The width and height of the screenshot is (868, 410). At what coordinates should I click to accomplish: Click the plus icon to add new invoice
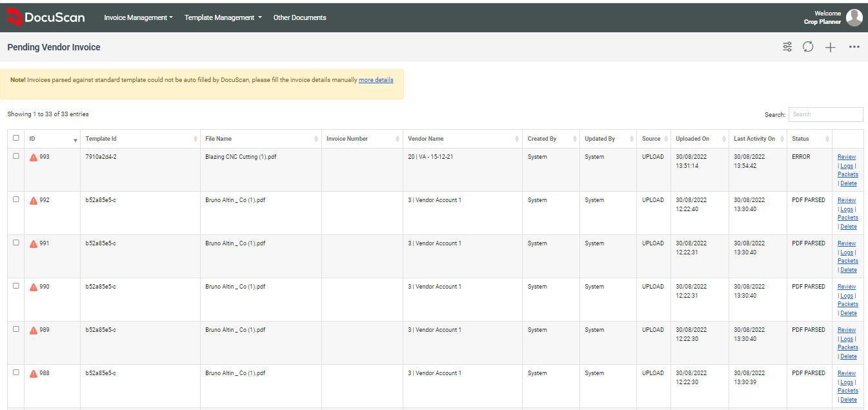pos(830,46)
